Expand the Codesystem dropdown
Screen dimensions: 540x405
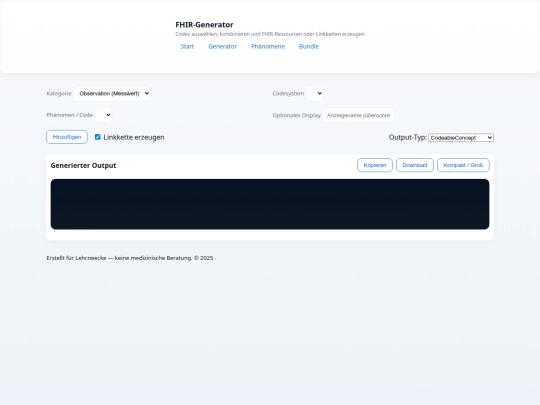(315, 93)
